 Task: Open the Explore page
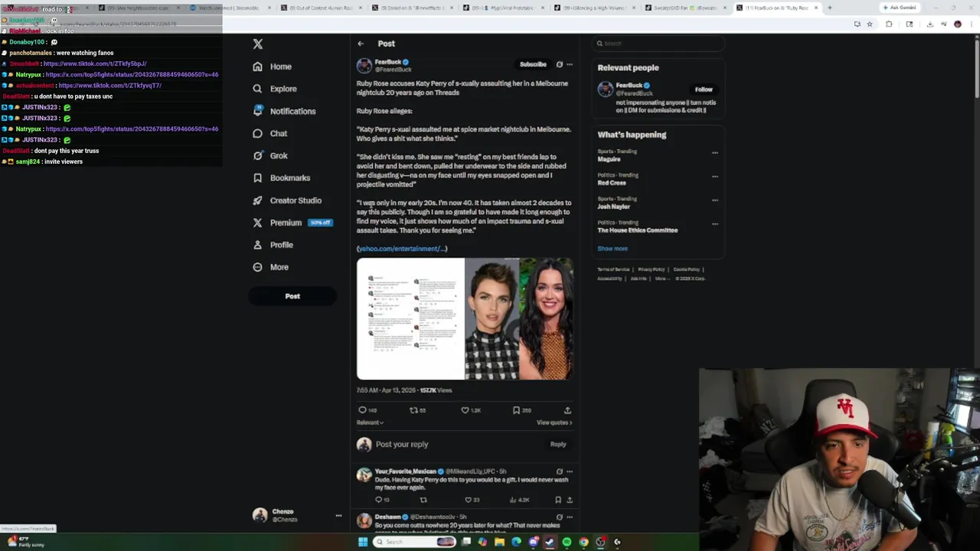pos(275,89)
